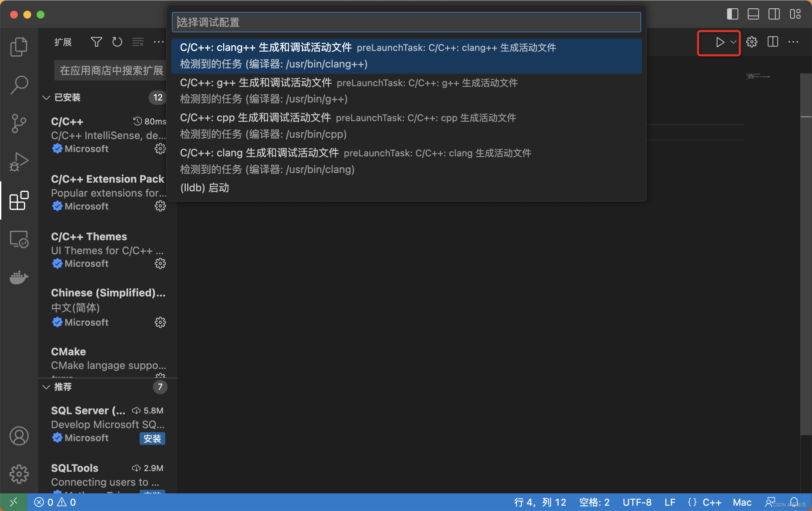Viewport: 812px width, 511px height.
Task: Change C/C++ configuration Mac
Action: (x=742, y=502)
